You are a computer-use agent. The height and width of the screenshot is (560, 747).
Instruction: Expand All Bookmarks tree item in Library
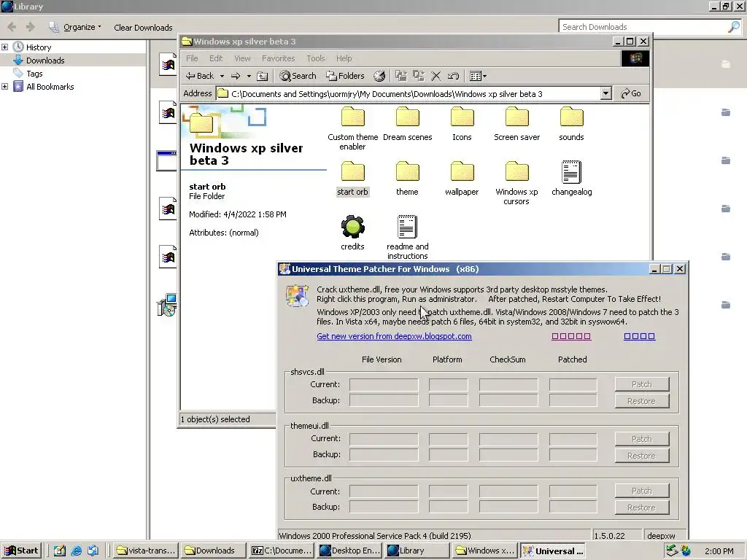(5, 86)
